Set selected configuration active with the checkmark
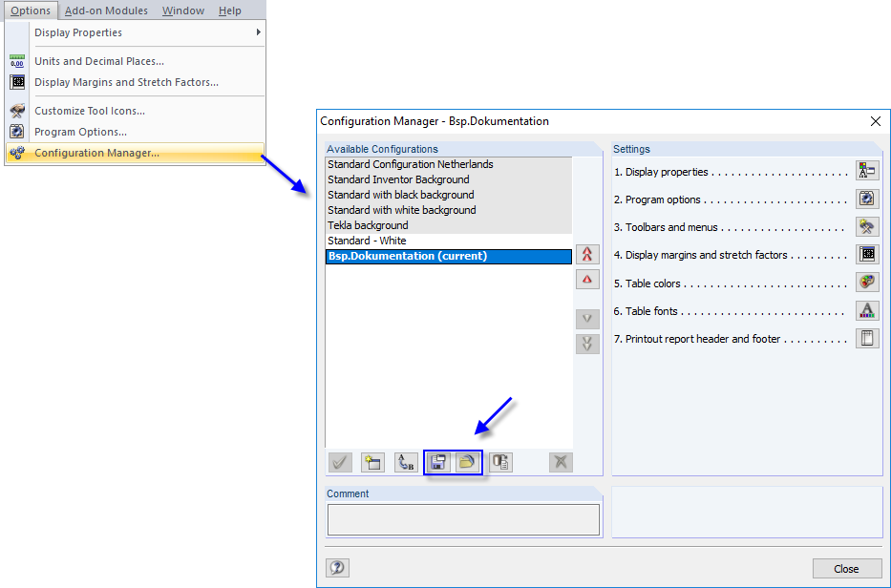This screenshot has width=891, height=588. [x=340, y=462]
